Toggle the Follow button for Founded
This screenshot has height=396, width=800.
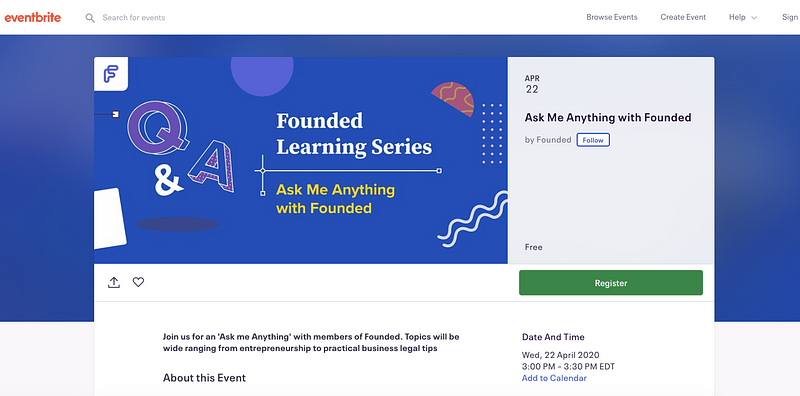point(593,140)
